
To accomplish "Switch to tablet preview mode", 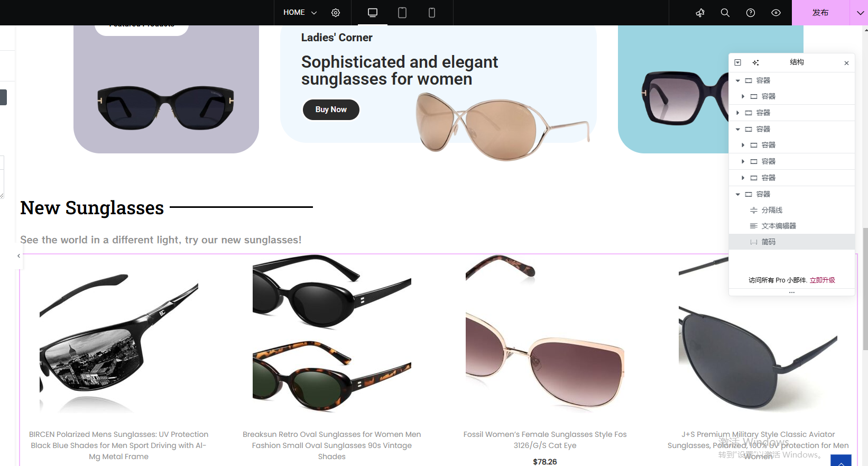I will pyautogui.click(x=402, y=13).
